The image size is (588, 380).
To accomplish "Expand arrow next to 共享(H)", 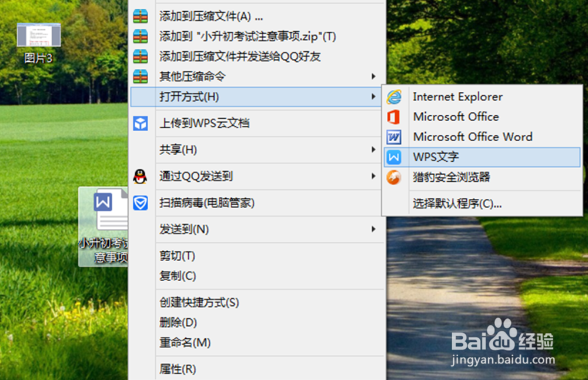I will [x=373, y=149].
